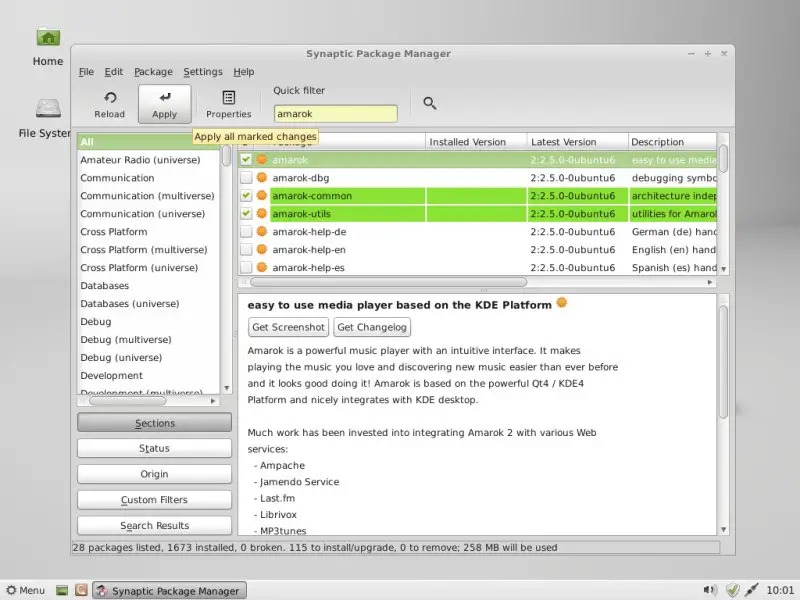Toggle the amarok-help-de checkbox
This screenshot has height=600, width=800.
(x=246, y=232)
